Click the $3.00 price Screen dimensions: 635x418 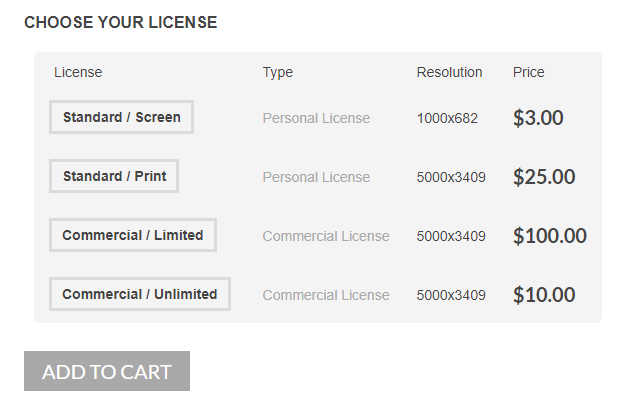pos(538,118)
